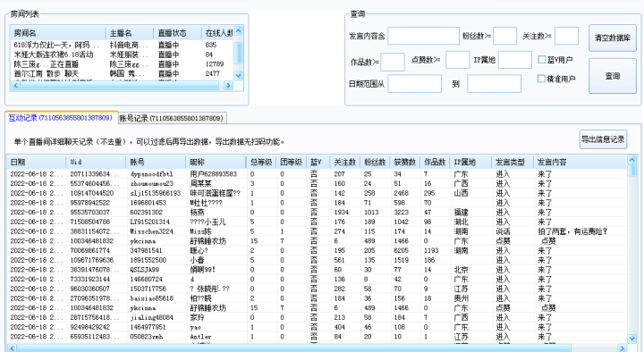Image resolution: width=644 pixels, height=352 pixels.
Task: Click the 团等级 column header
Action: click(x=291, y=162)
